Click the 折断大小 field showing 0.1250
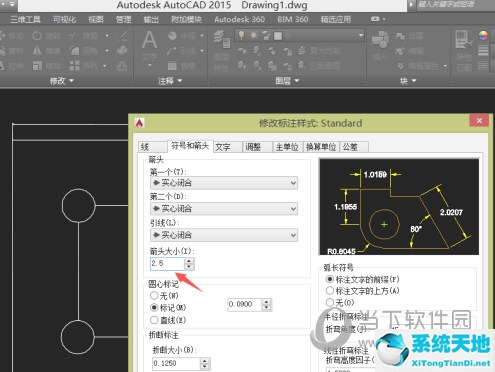This screenshot has height=372, width=495. pos(177,363)
